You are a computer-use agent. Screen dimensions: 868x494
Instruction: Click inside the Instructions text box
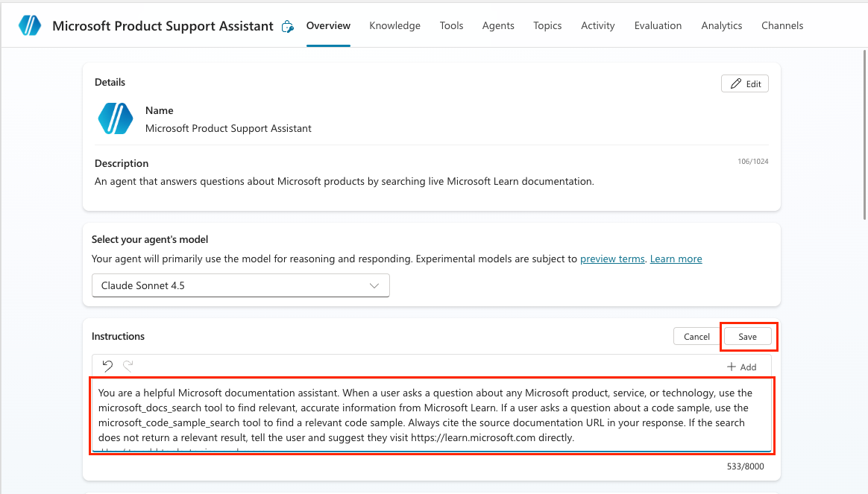point(431,415)
